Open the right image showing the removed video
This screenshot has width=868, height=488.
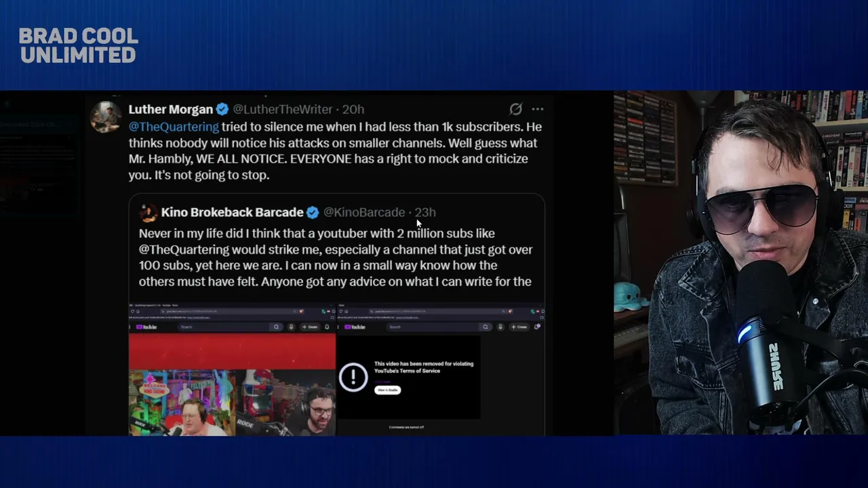click(441, 371)
